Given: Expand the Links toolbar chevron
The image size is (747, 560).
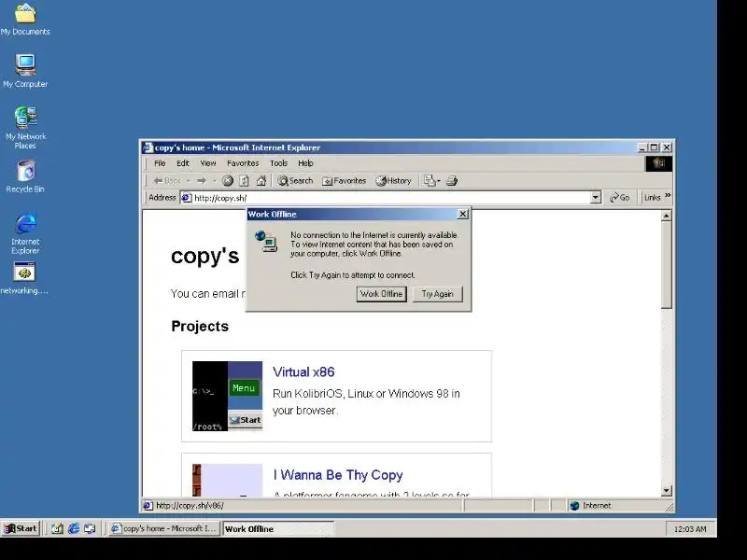Looking at the screenshot, I should 668,196.
